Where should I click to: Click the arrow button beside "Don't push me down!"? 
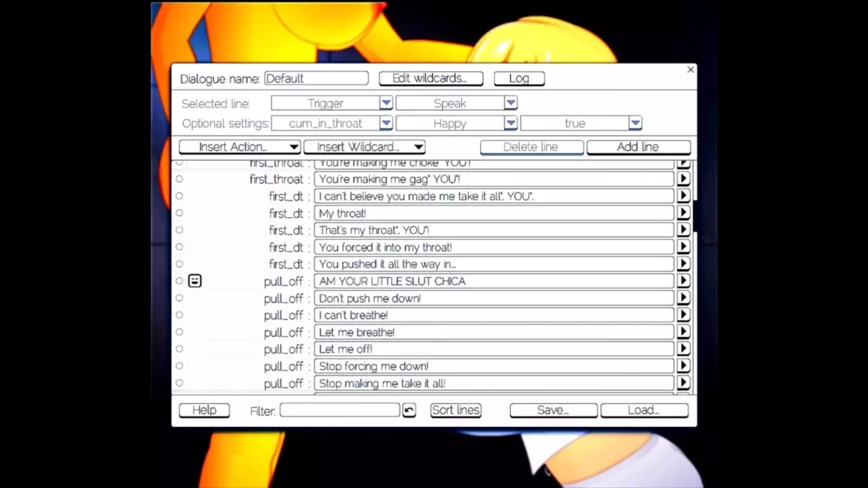coord(683,298)
